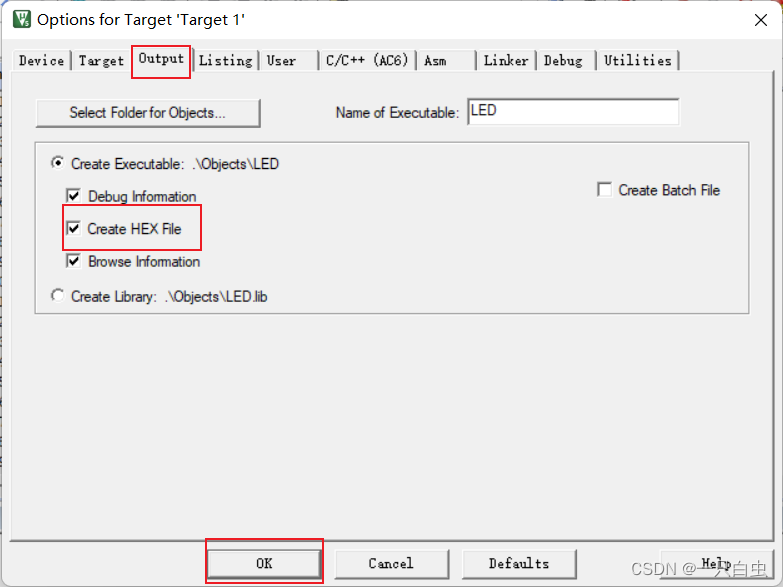Open the Target tab
Screen dimensions: 783x587
pos(101,61)
